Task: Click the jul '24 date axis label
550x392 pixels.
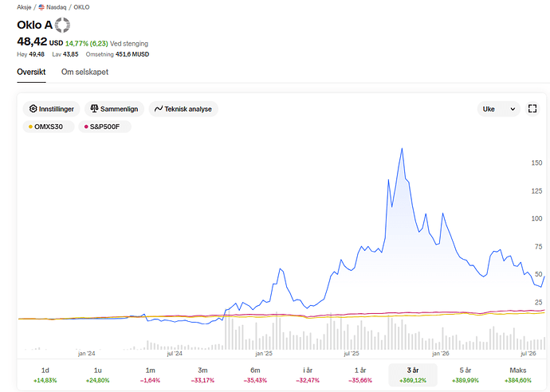Action: 175,354
